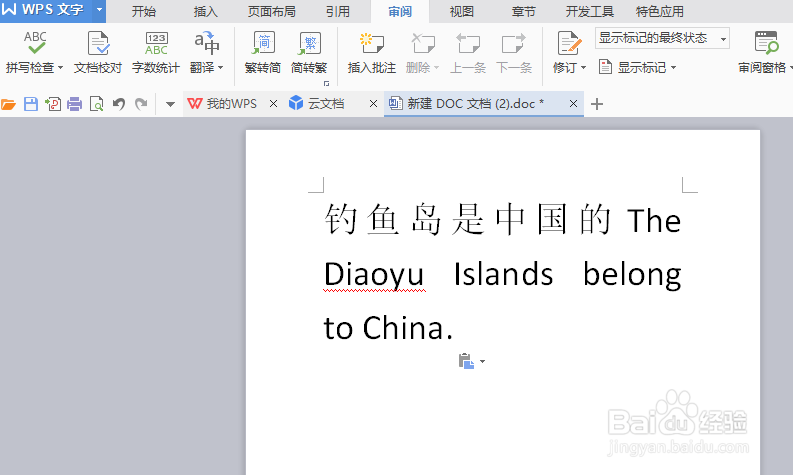Click the Chinese text 钓鱼岛是中国的
Viewport: 793px width, 475px height.
pyautogui.click(x=468, y=220)
